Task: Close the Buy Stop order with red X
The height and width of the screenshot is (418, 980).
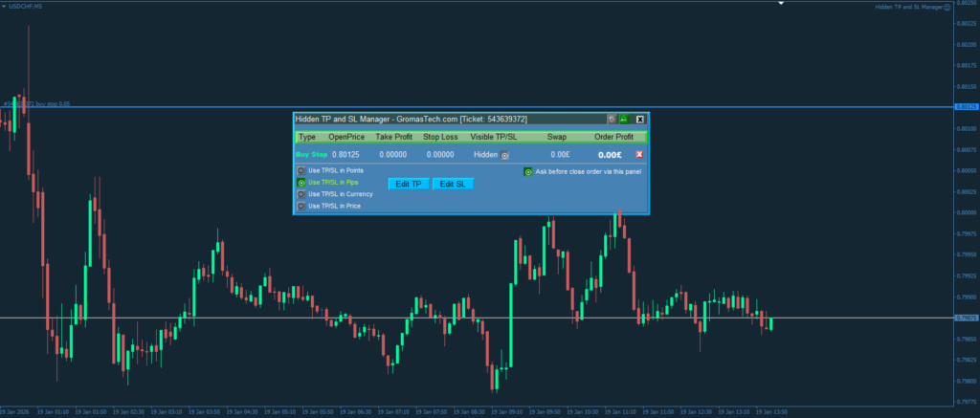Action: 639,154
